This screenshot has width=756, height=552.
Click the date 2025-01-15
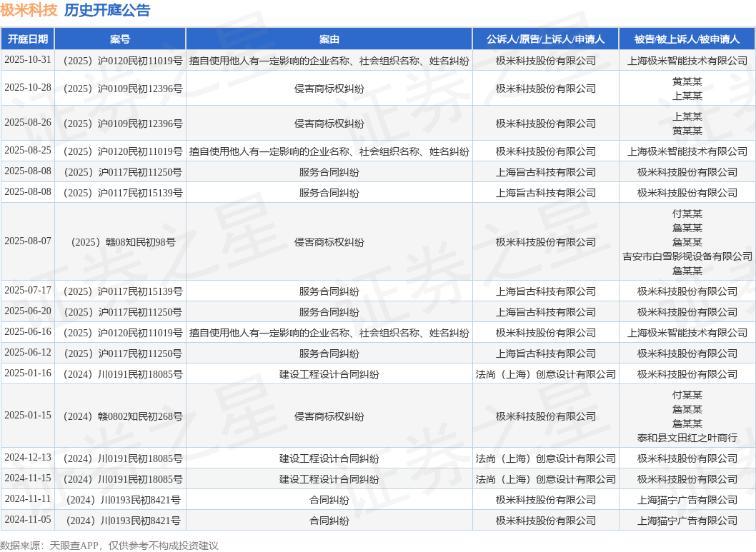coord(27,416)
